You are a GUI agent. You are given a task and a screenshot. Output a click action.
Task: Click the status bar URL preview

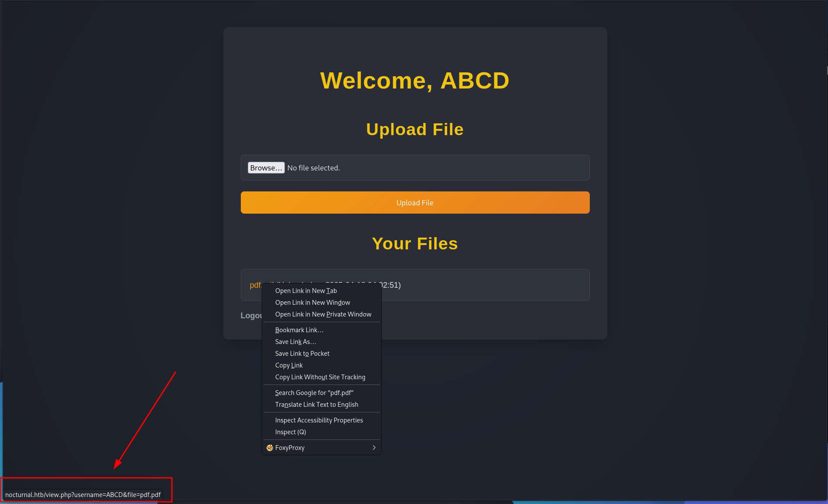coord(83,495)
